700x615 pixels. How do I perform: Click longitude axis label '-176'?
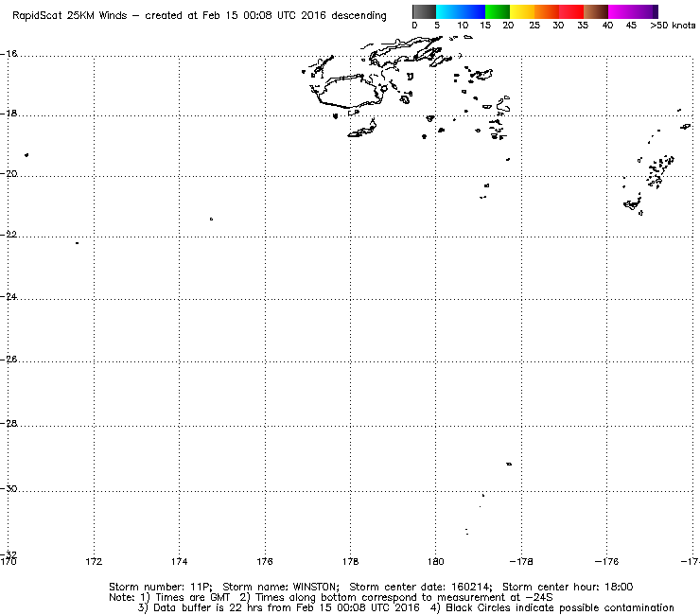coord(606,561)
